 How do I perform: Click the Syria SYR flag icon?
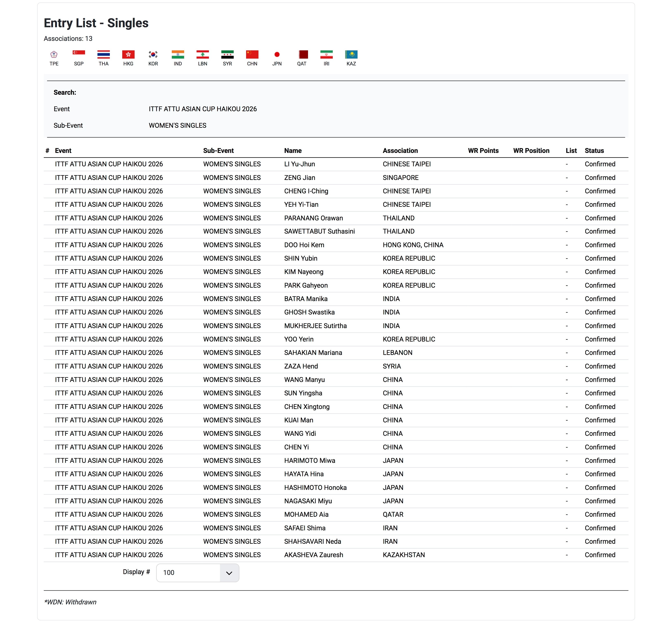pos(227,54)
